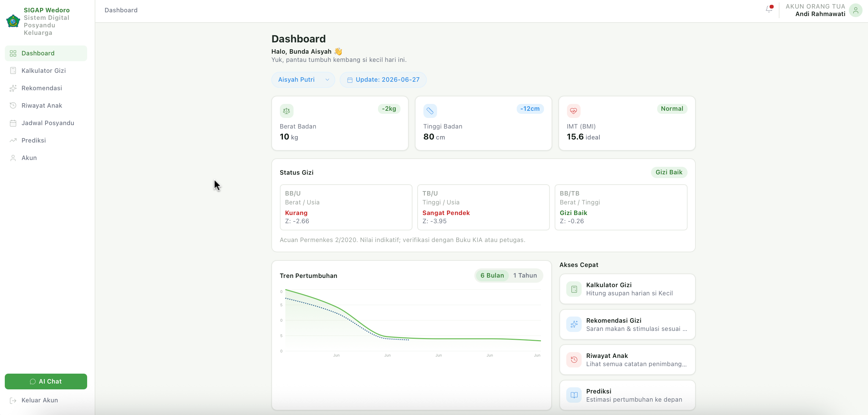Screen dimensions: 868x415
Task: Click the Prediksi book quick-access icon
Action: pyautogui.click(x=574, y=395)
